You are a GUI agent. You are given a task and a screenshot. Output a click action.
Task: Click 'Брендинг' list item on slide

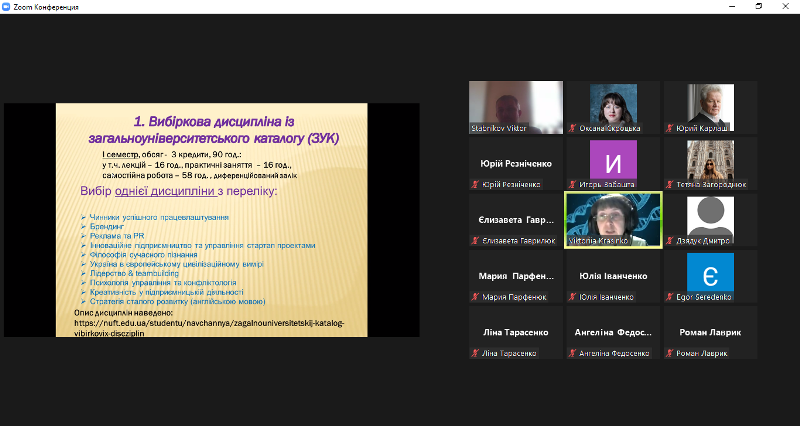pos(107,226)
